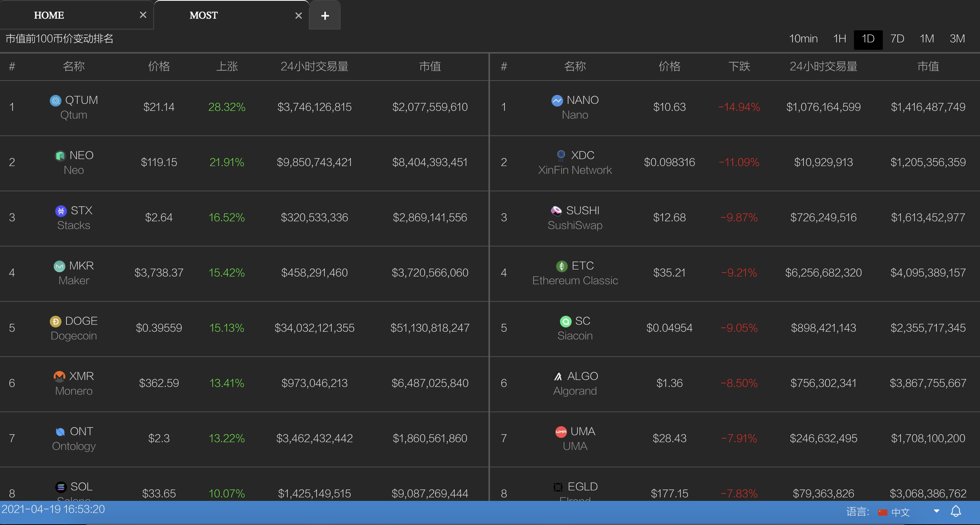The height and width of the screenshot is (525, 980).
Task: Click UMA price $28.43
Action: pos(669,438)
